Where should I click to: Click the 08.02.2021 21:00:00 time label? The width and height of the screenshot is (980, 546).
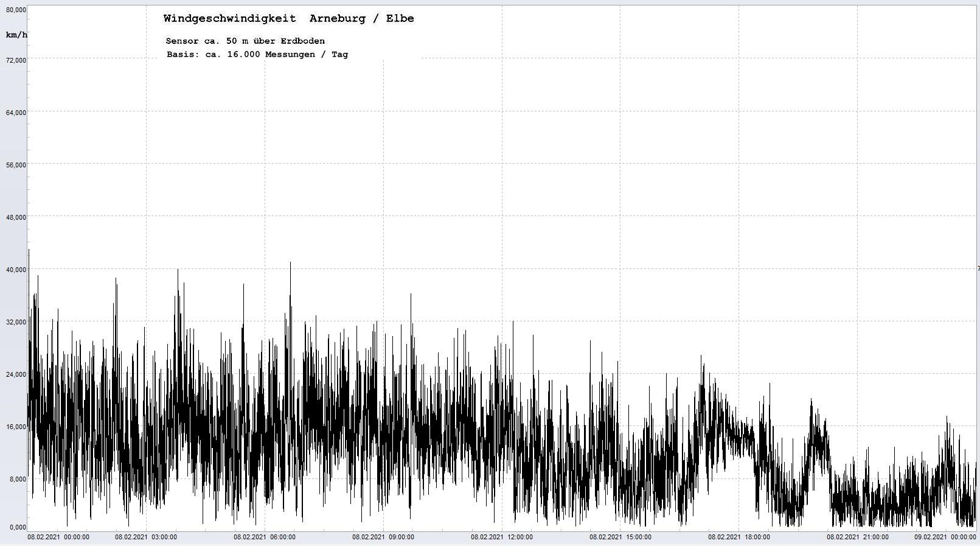click(858, 537)
